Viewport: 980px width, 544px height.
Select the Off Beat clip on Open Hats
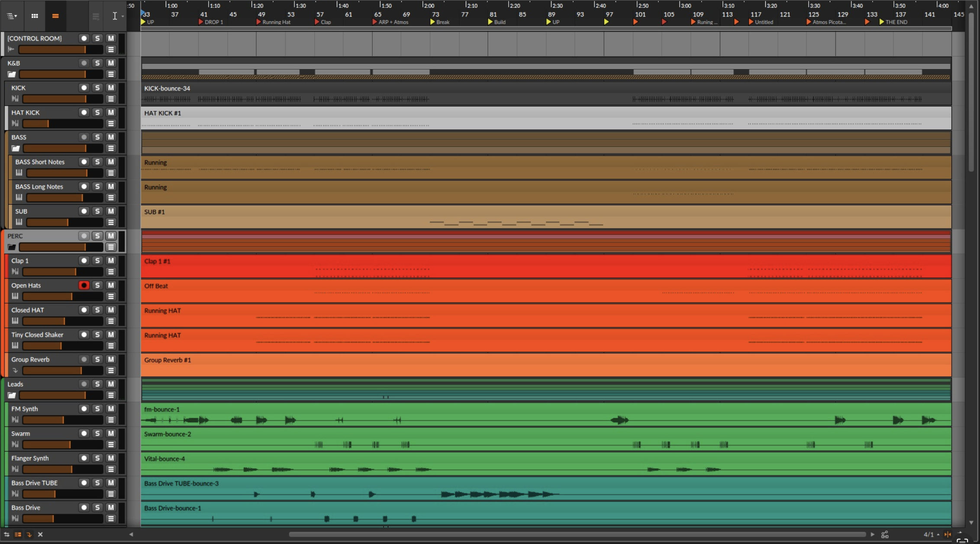[546, 291]
